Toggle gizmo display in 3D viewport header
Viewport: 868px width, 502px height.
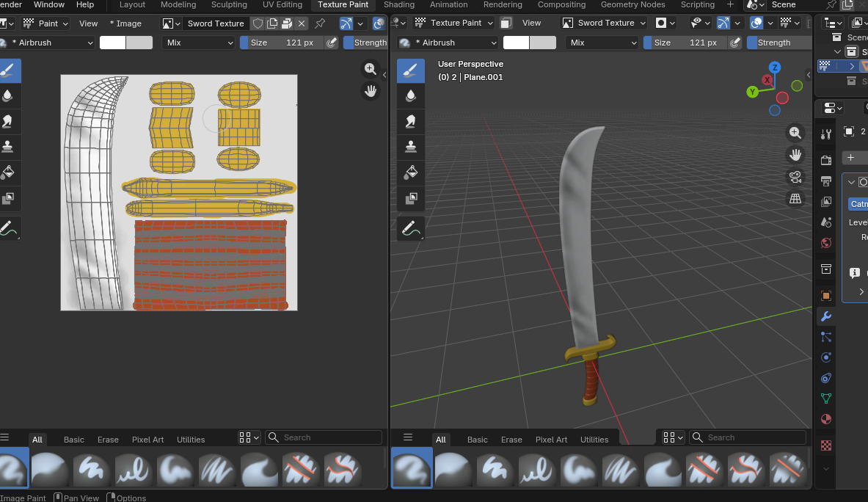(723, 23)
